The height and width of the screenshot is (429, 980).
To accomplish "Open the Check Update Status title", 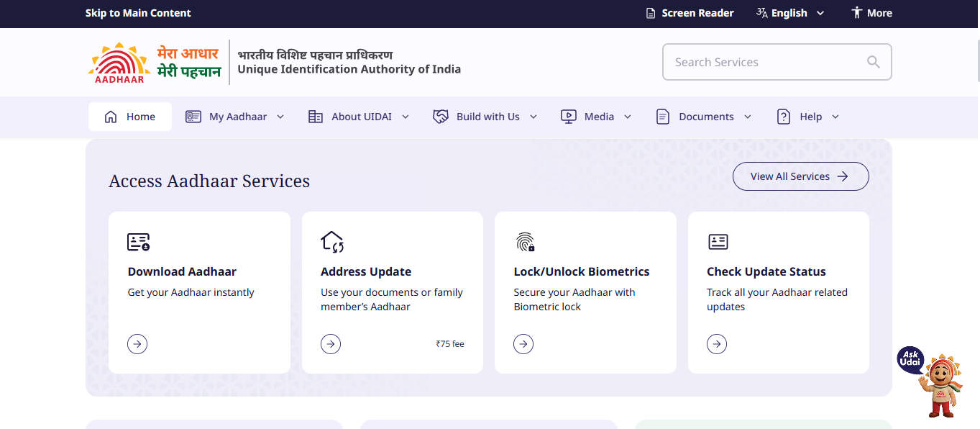I will coord(766,271).
